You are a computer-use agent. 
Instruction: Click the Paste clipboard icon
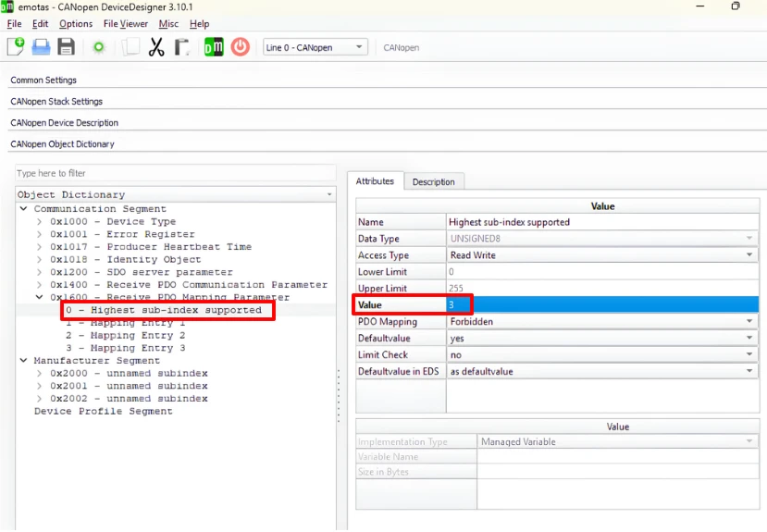pos(182,47)
